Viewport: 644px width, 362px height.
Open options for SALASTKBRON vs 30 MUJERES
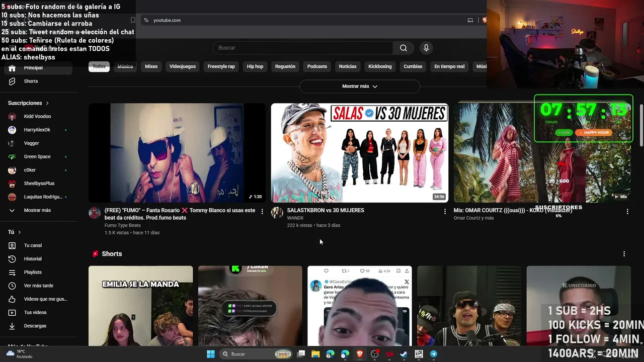[x=445, y=212]
